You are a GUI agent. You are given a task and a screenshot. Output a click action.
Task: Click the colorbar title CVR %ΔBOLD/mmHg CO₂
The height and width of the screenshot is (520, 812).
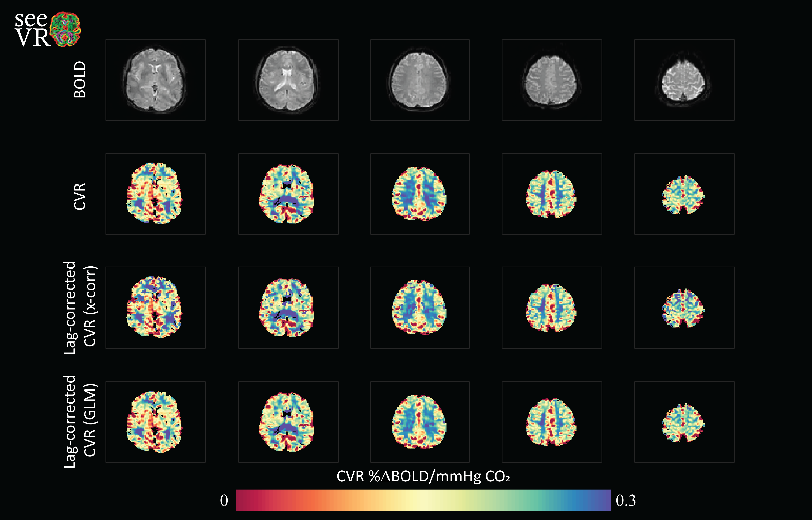[423, 476]
